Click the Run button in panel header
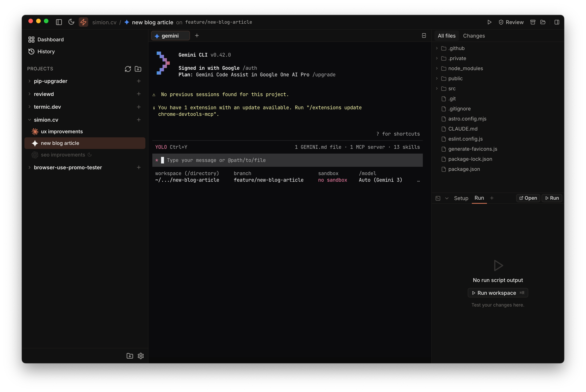The width and height of the screenshot is (586, 392). (x=552, y=198)
